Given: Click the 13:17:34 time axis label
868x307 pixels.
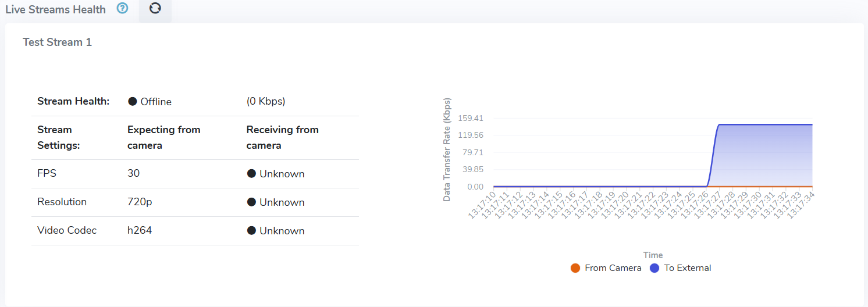Looking at the screenshot, I should pos(801,206).
